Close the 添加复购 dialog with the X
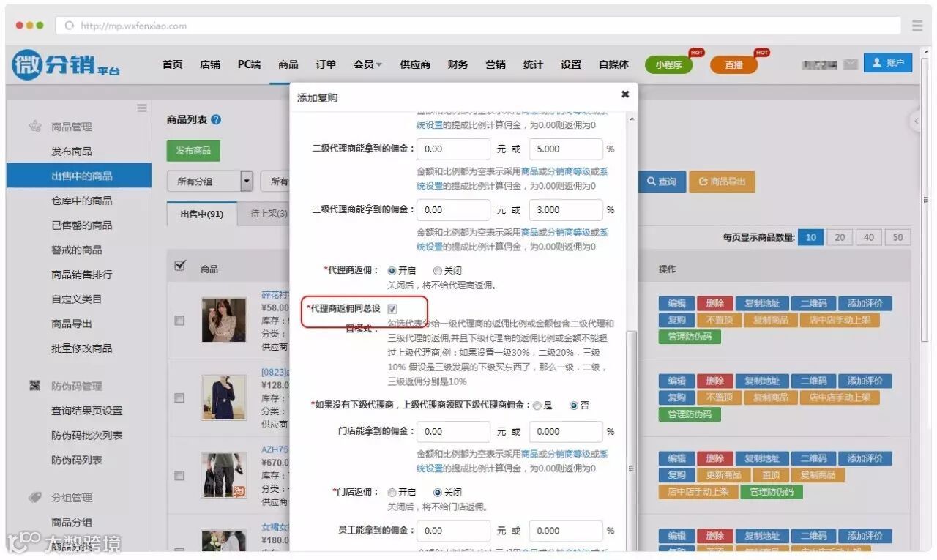The height and width of the screenshot is (560, 937). [625, 94]
